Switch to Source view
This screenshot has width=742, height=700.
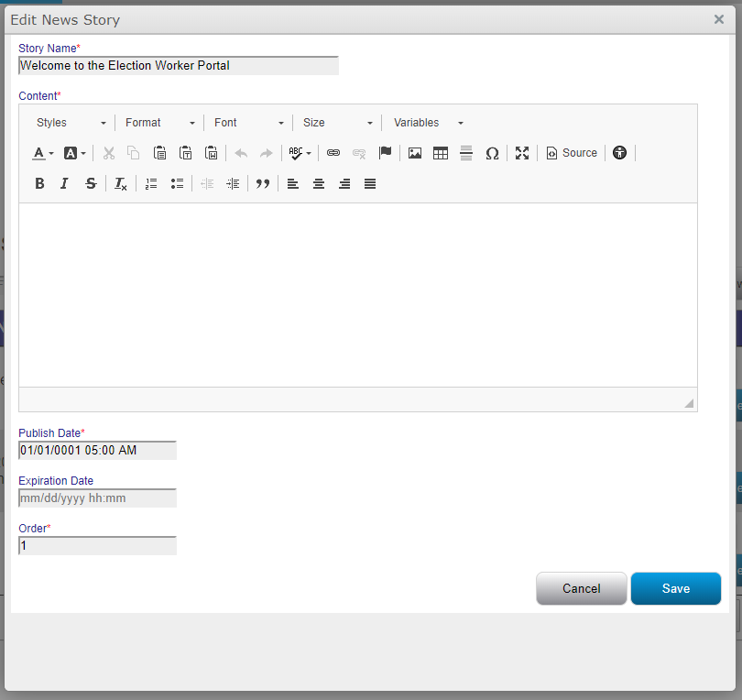click(x=572, y=153)
